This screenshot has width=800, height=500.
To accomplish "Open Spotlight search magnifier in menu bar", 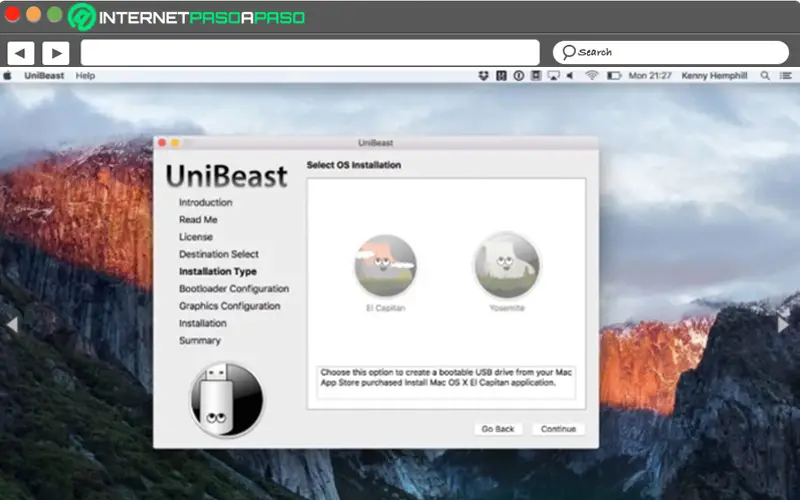I will pos(765,76).
